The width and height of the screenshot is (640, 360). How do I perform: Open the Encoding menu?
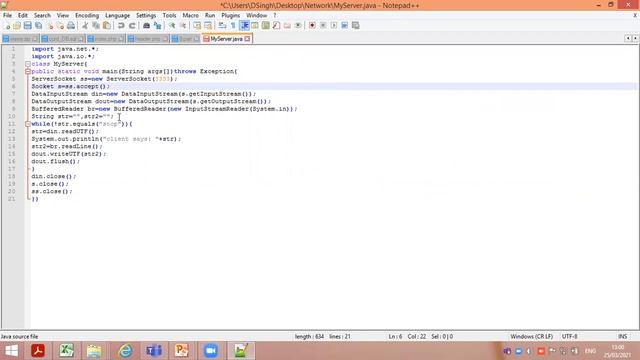click(87, 16)
